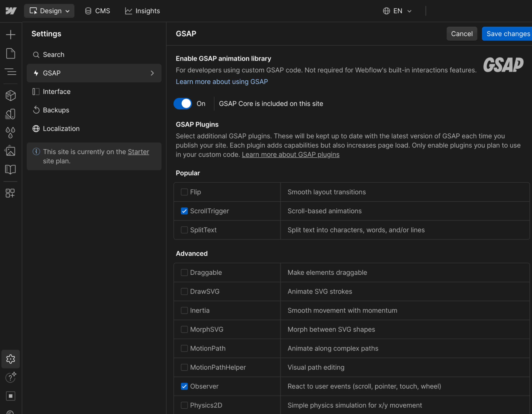Open the Style selectors panel icon
Viewport: 532px width, 414px height.
click(10, 114)
